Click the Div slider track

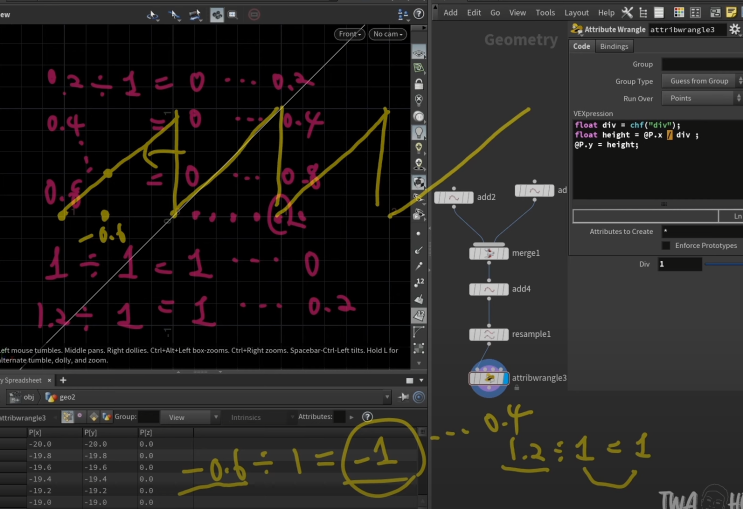(724, 264)
